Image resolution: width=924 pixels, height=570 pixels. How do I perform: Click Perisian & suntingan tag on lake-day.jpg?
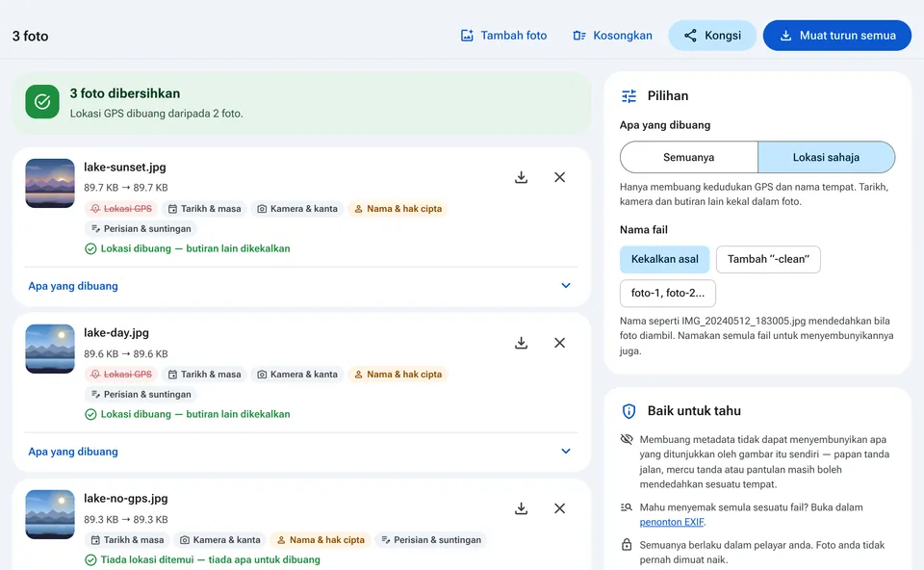pyautogui.click(x=141, y=395)
